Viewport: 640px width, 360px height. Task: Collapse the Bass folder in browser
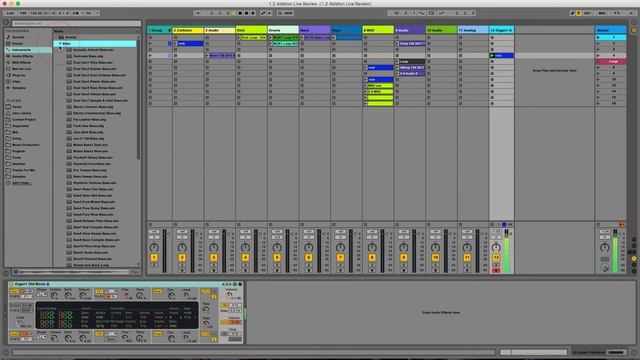point(60,44)
